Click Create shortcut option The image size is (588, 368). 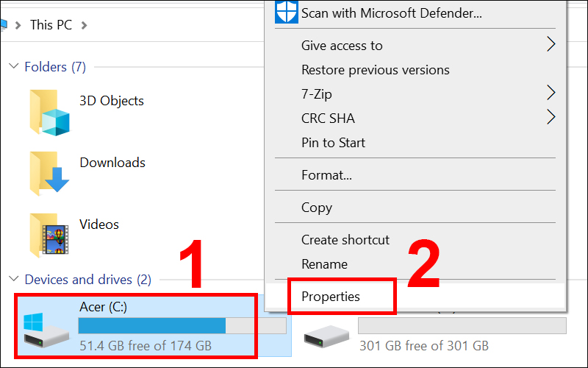point(345,240)
